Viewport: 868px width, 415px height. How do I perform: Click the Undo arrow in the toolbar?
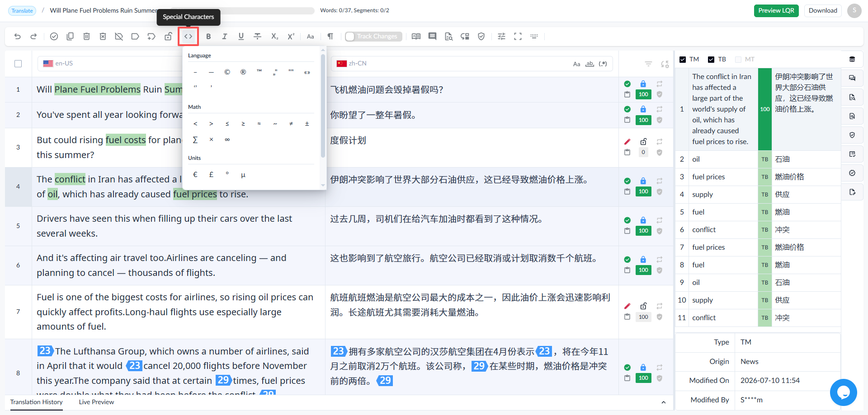(x=18, y=37)
